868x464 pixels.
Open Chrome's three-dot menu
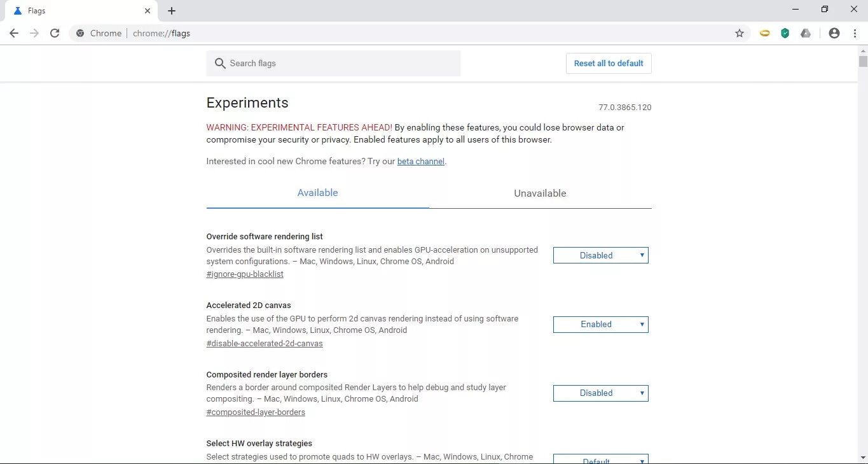(x=855, y=33)
